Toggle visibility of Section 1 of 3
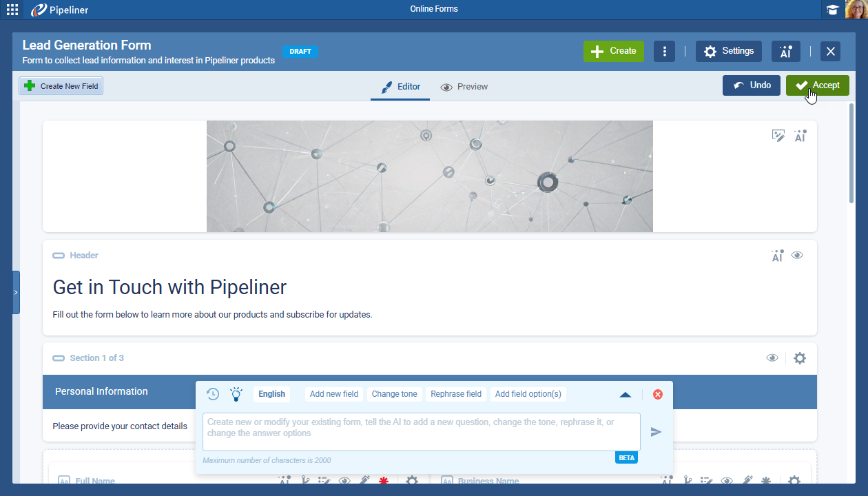 [x=772, y=358]
